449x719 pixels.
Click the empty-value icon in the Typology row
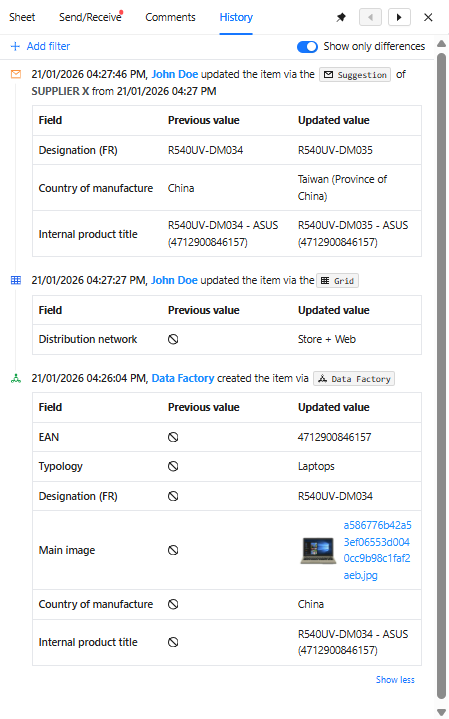click(x=173, y=466)
